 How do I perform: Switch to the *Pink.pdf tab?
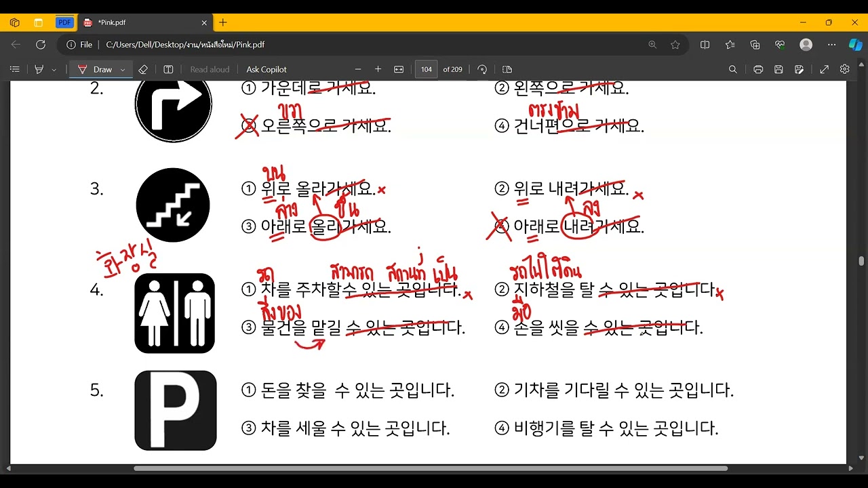pyautogui.click(x=144, y=22)
